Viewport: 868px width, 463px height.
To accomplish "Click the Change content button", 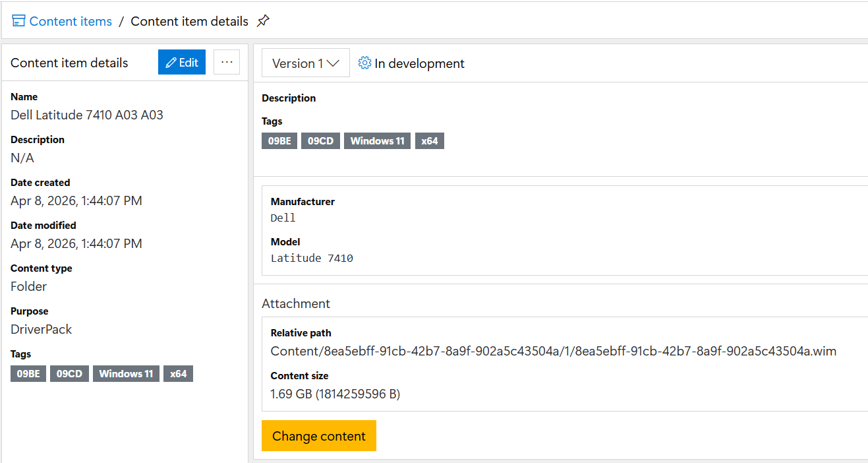I will click(x=319, y=436).
